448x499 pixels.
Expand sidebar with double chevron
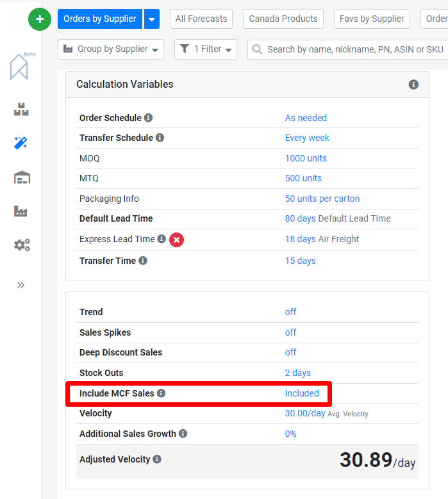click(21, 285)
